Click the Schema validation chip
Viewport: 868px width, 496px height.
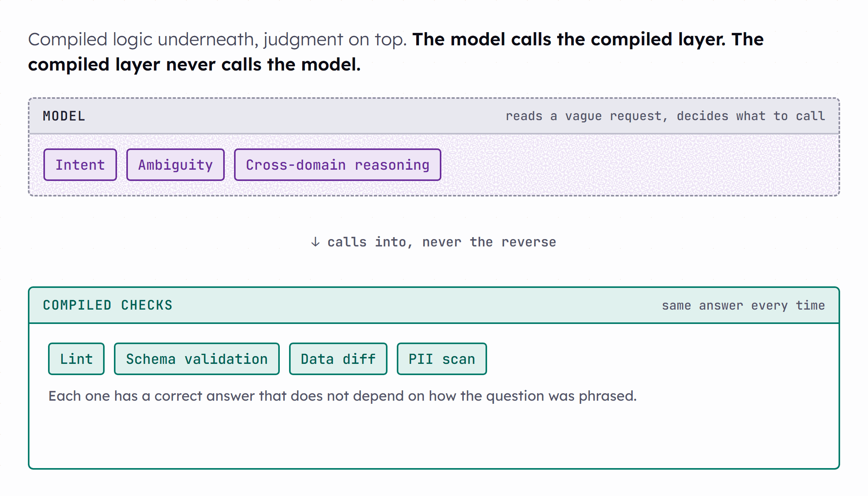197,359
